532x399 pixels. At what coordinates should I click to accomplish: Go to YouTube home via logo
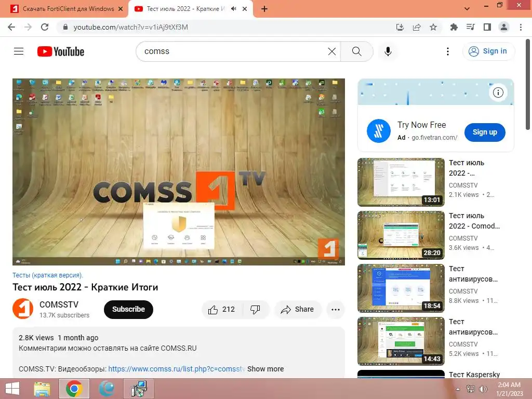(x=61, y=51)
